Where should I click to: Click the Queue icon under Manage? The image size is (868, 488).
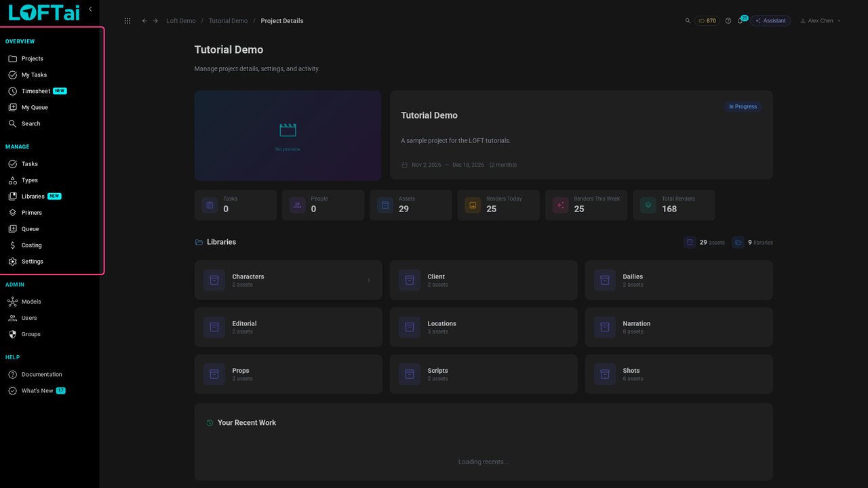click(12, 229)
